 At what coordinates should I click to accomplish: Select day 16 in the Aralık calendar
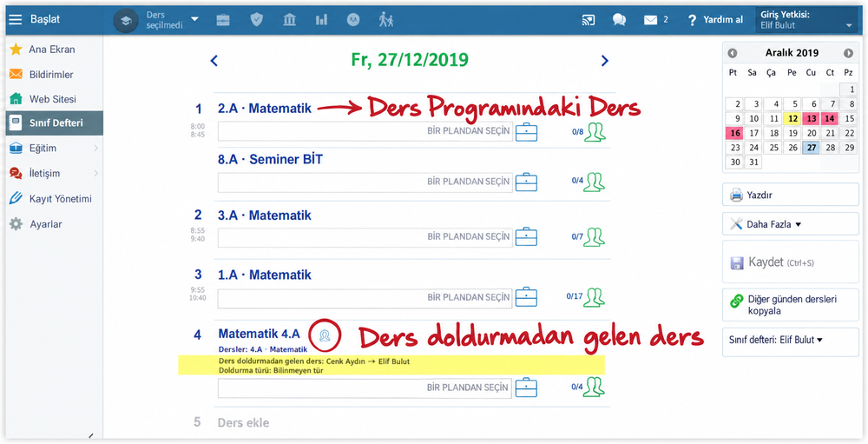click(x=734, y=133)
